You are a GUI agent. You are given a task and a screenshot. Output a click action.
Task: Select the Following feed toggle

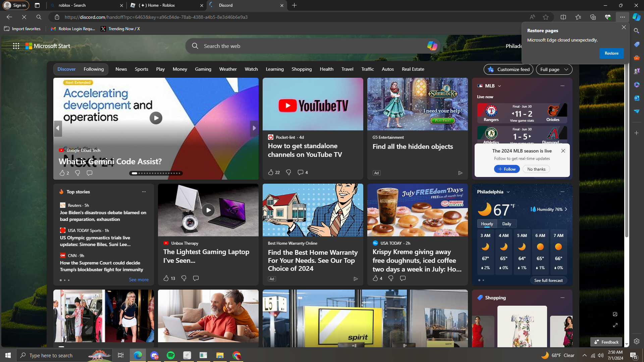coord(94,69)
